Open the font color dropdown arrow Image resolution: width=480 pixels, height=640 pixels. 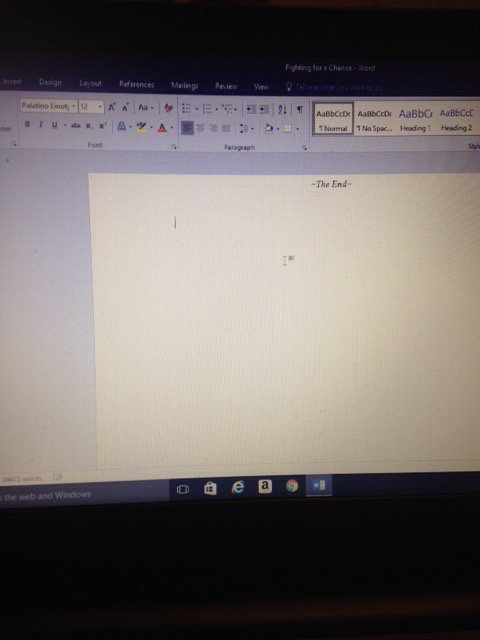pyautogui.click(x=172, y=128)
